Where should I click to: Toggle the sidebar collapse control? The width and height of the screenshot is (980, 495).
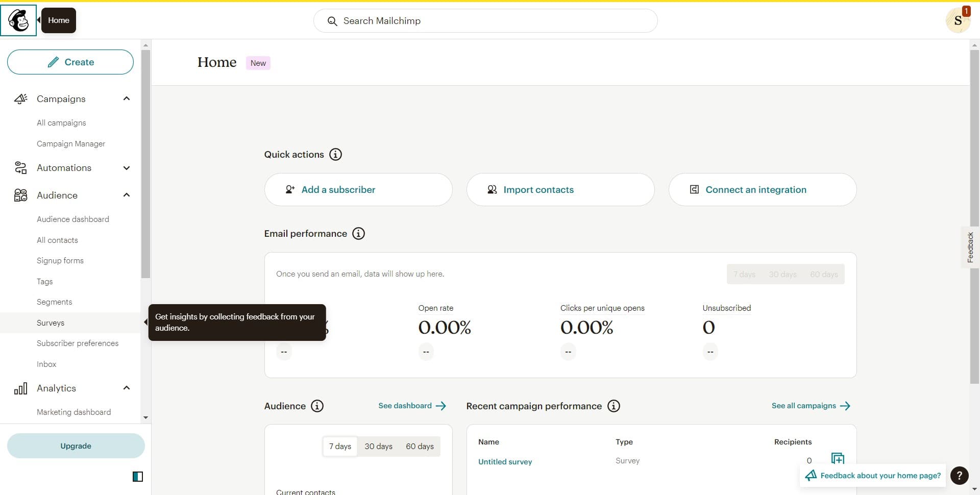tap(137, 476)
